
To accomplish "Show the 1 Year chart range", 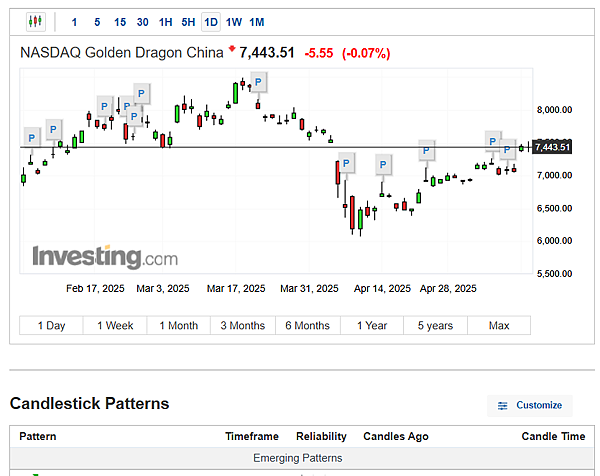I will coord(371,325).
